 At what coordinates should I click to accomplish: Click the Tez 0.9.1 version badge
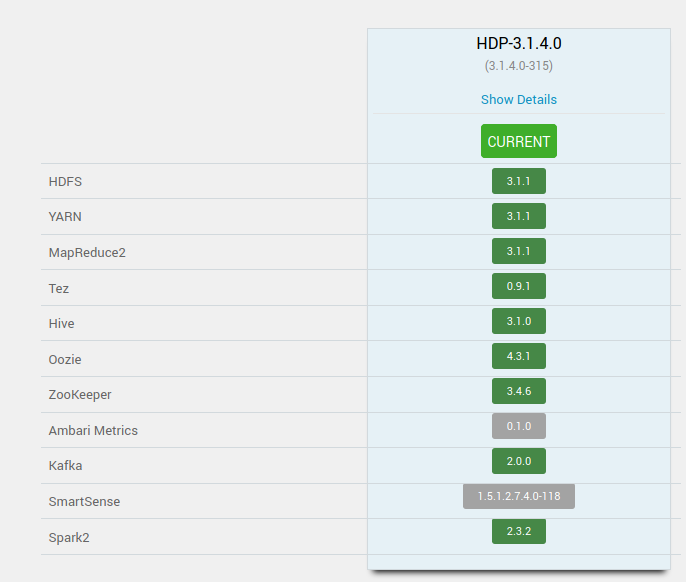(519, 286)
